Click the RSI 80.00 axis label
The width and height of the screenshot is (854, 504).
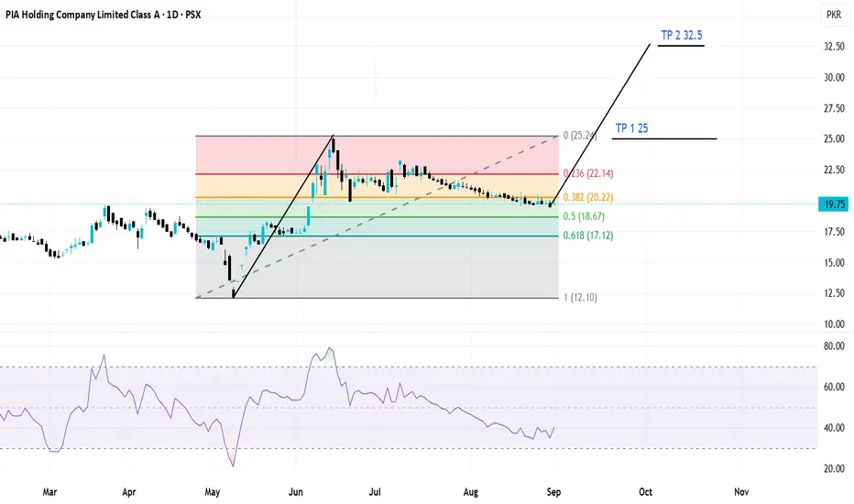pyautogui.click(x=834, y=346)
